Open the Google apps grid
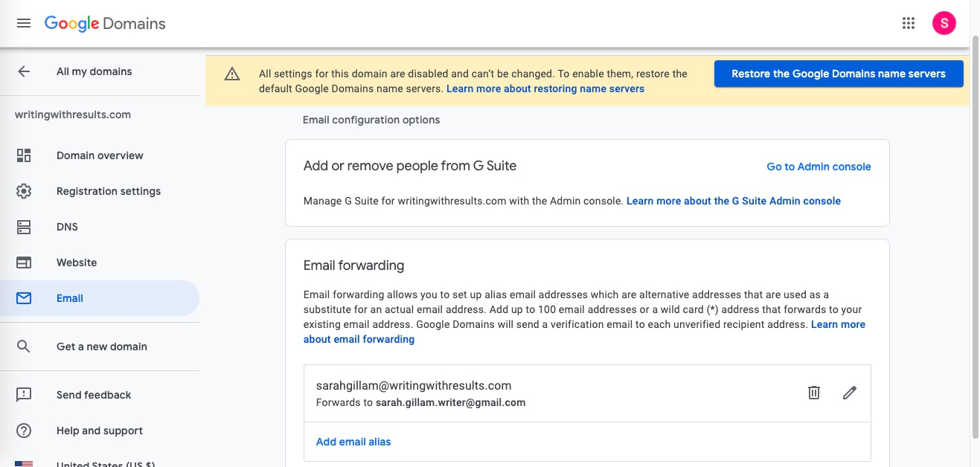This screenshot has height=467, width=980. [908, 23]
